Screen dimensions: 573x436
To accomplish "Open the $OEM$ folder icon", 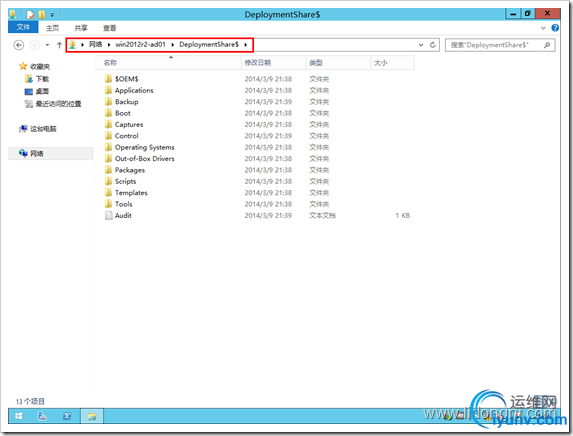I will tap(108, 79).
